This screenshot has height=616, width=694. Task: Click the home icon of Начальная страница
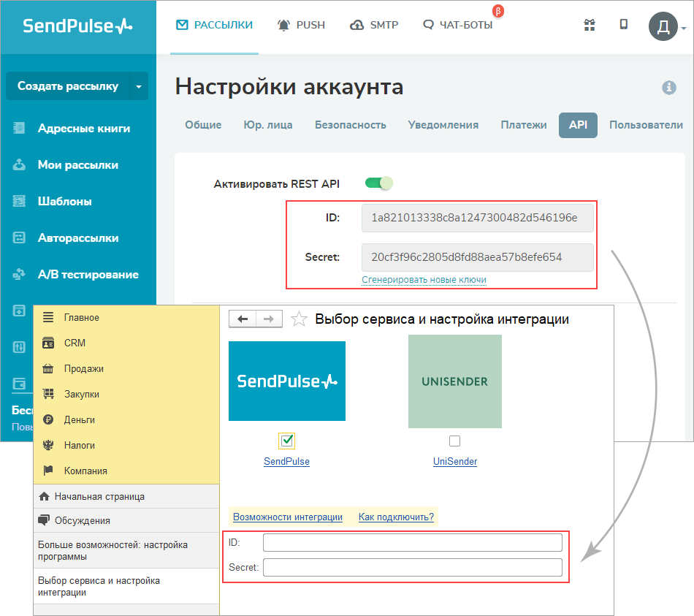(44, 496)
